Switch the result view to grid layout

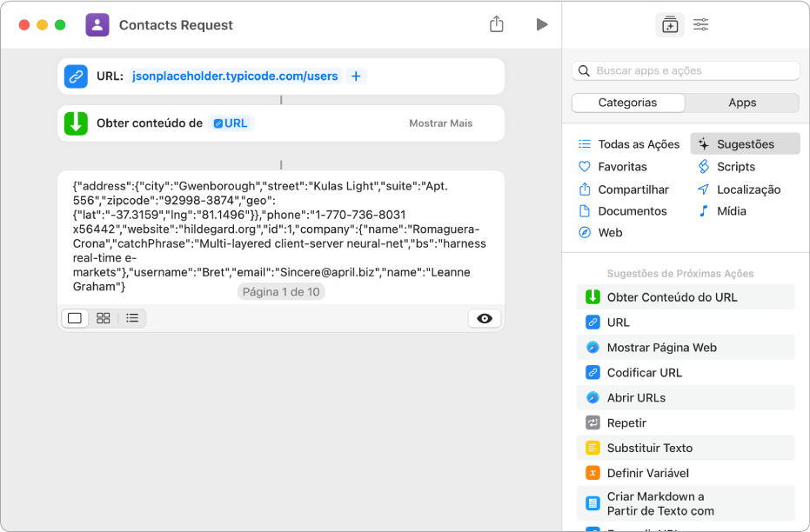[x=103, y=318]
